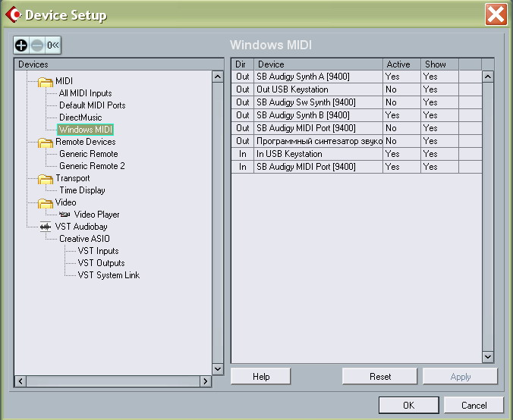Click Devices tree scroll left arrow
The height and width of the screenshot is (420, 513).
pyautogui.click(x=20, y=381)
